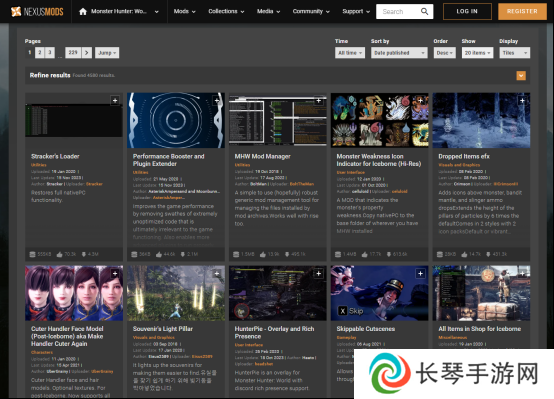Screen dimensions: 554x399
Task: Open All Items in Shop for Iceborne
Action: 479,329
